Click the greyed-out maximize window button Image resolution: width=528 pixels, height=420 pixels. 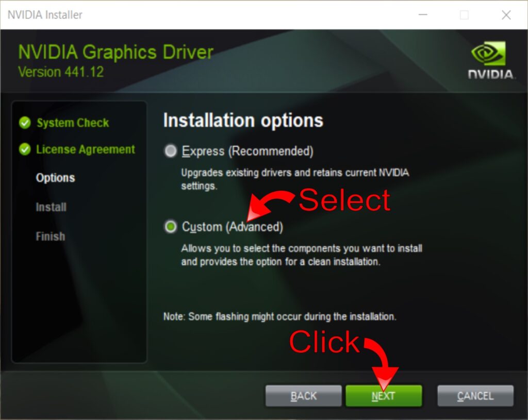464,15
